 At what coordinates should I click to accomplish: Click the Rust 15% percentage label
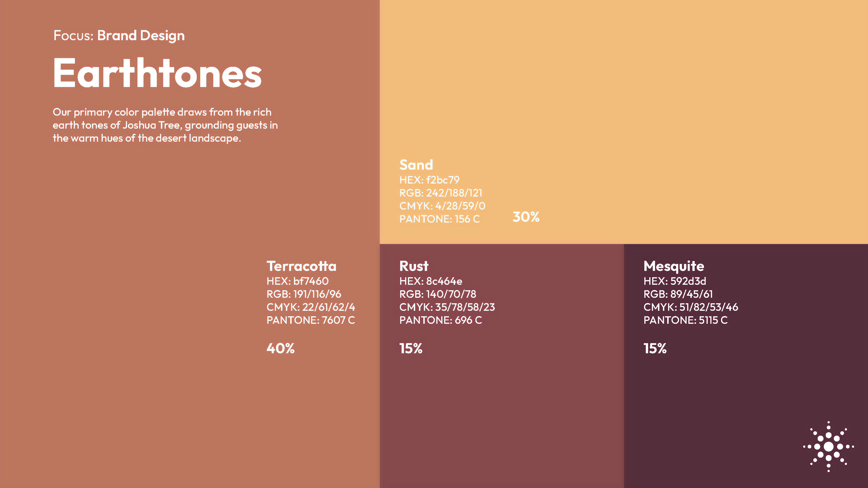pos(411,348)
